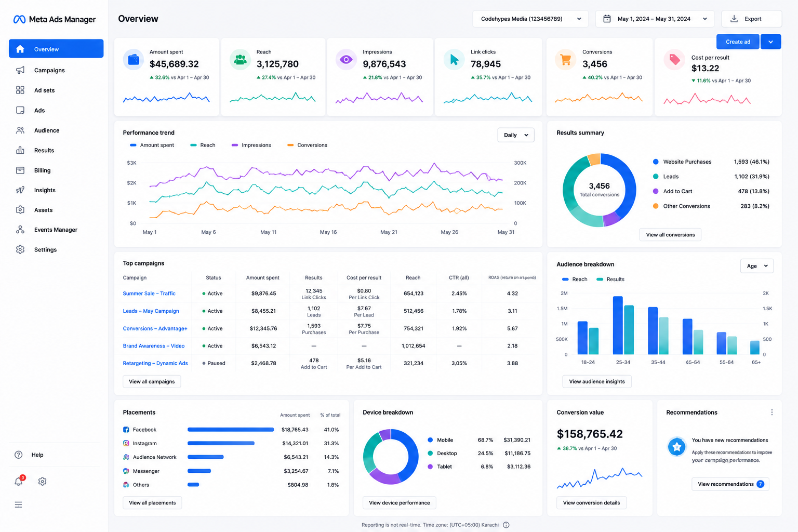Click the Conversions shopping cart icon
Screen dimensions: 798x532
[x=565, y=60]
